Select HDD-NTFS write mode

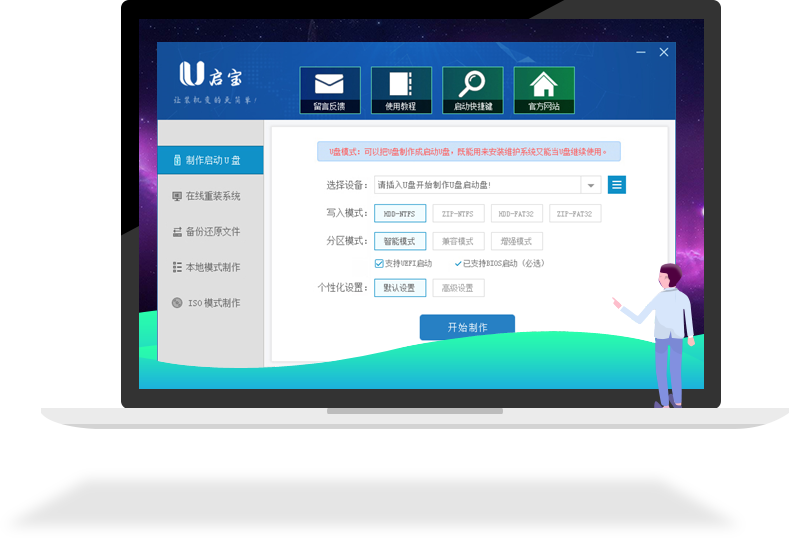pos(400,213)
